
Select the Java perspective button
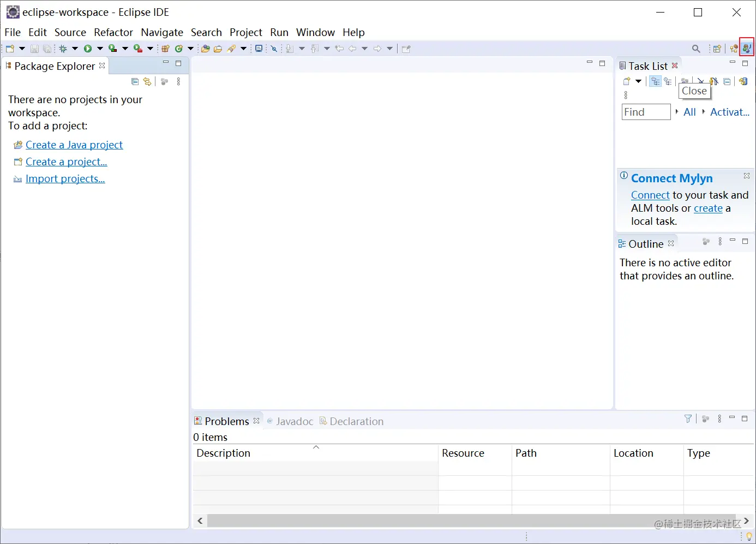coord(747,49)
